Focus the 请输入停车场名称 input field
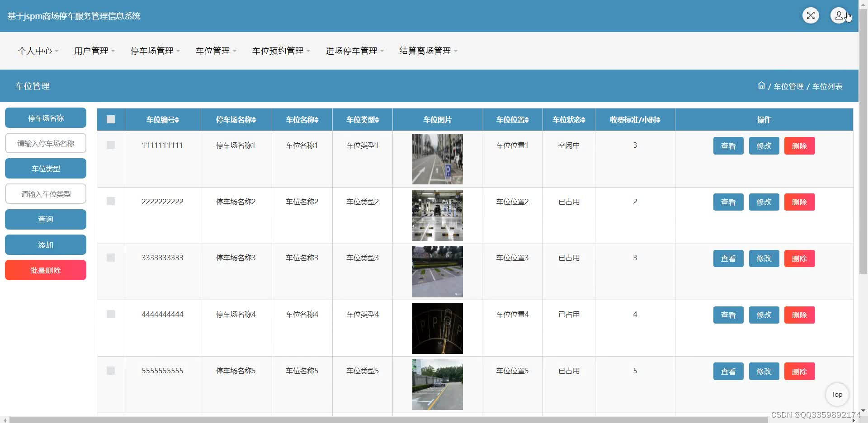Image resolution: width=868 pixels, height=423 pixels. [x=46, y=143]
